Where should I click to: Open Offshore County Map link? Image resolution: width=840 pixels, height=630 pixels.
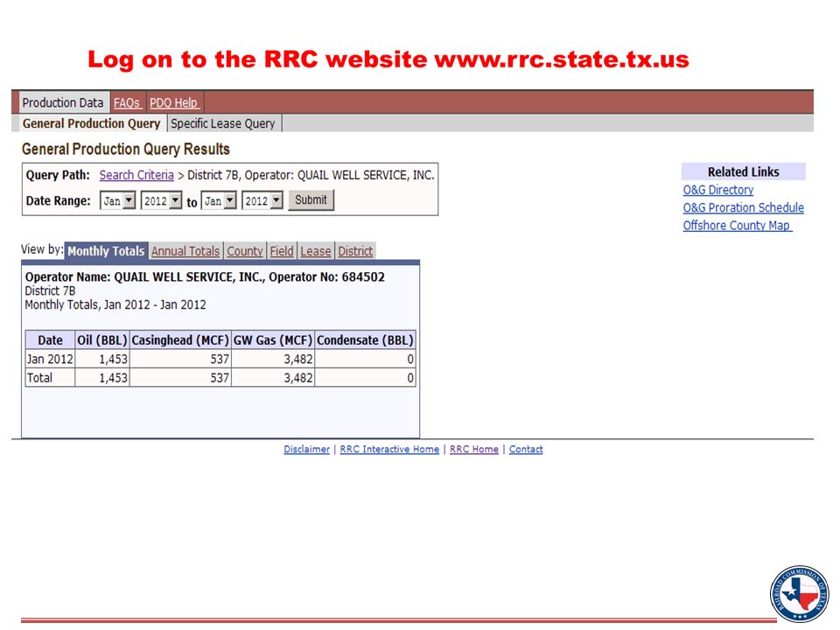click(737, 226)
